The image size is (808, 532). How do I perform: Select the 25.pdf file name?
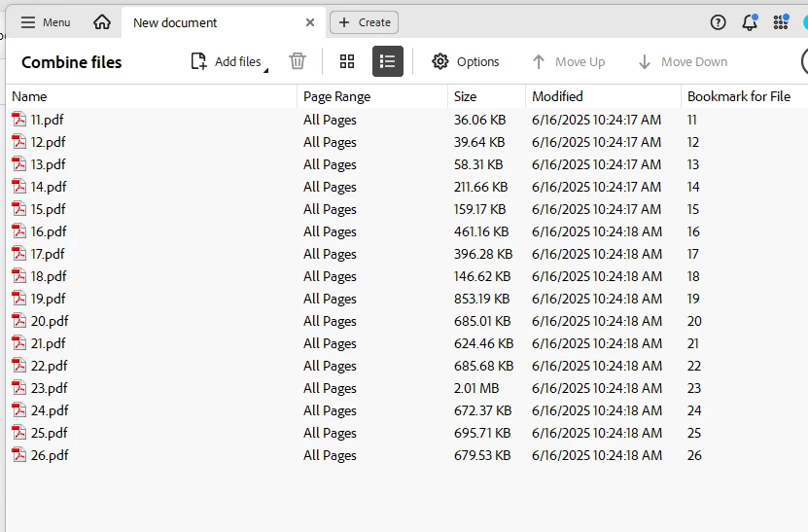click(49, 433)
